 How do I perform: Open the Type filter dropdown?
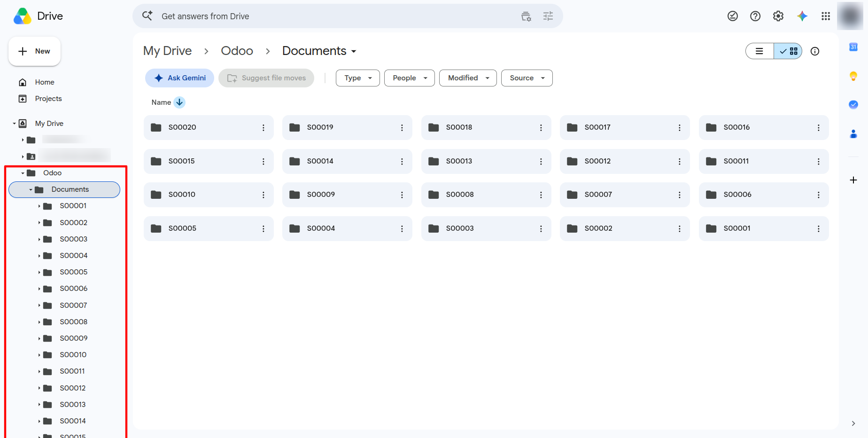point(358,78)
